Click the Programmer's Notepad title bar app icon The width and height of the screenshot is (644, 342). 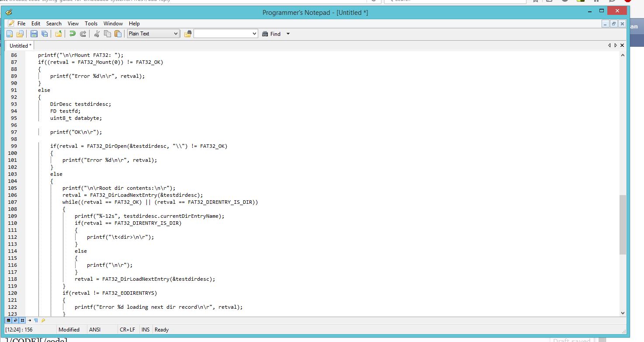(9, 12)
